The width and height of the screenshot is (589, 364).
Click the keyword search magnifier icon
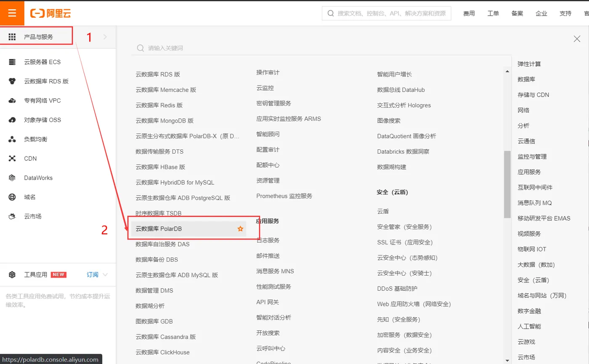pyautogui.click(x=141, y=48)
